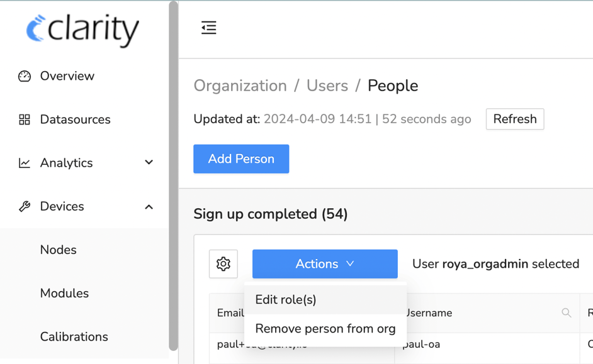
Task: Collapse the Devices section chevron
Action: tap(149, 206)
